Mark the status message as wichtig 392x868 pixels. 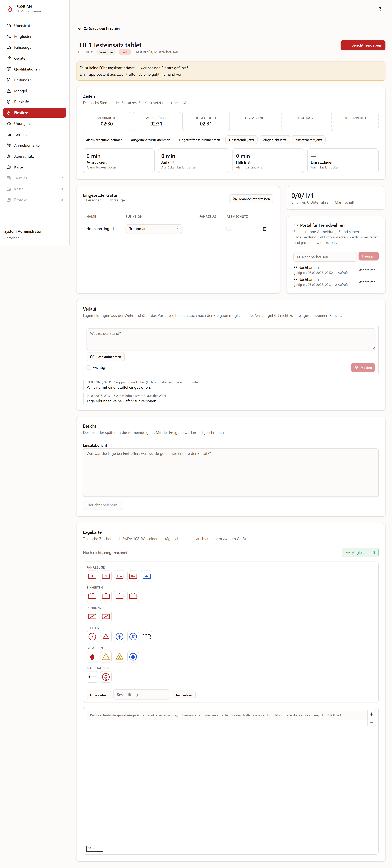pyautogui.click(x=89, y=368)
